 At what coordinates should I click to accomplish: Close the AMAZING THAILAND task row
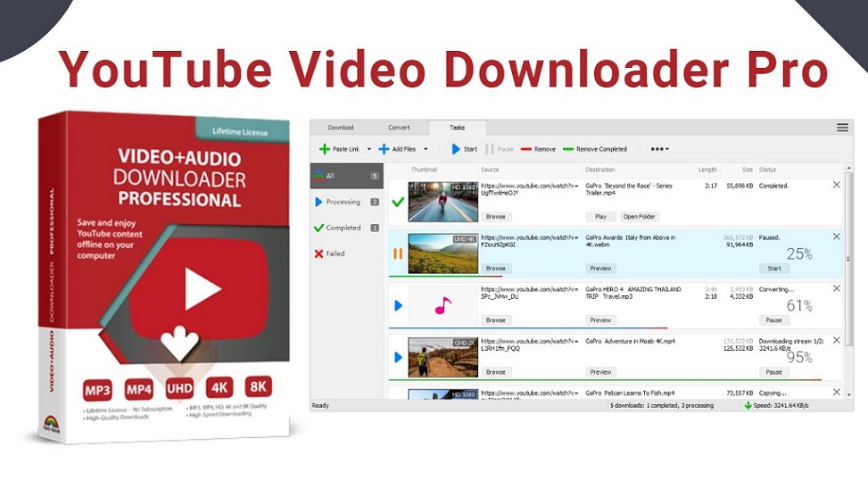837,288
